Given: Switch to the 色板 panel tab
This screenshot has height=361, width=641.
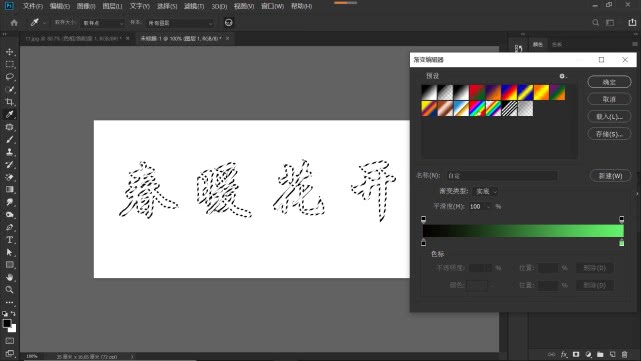Looking at the screenshot, I should coord(557,45).
